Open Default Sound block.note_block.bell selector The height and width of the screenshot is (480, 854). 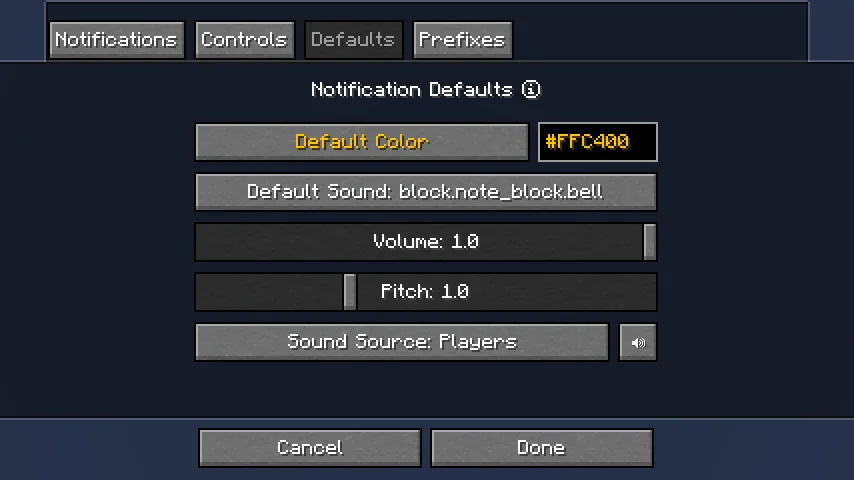point(426,192)
